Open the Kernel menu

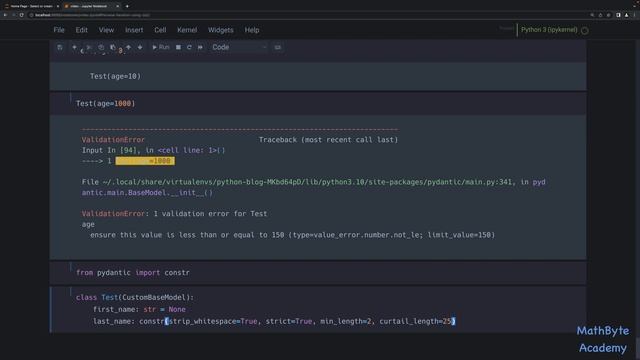pos(187,30)
